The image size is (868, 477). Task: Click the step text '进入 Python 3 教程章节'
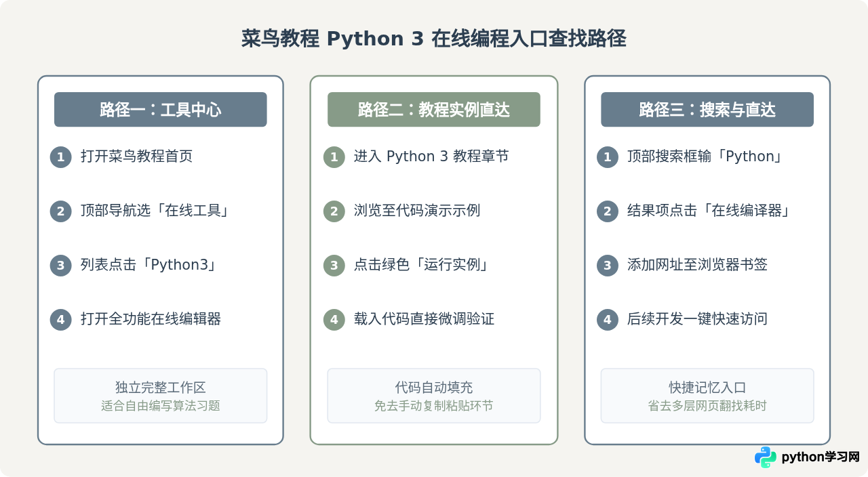click(x=431, y=157)
